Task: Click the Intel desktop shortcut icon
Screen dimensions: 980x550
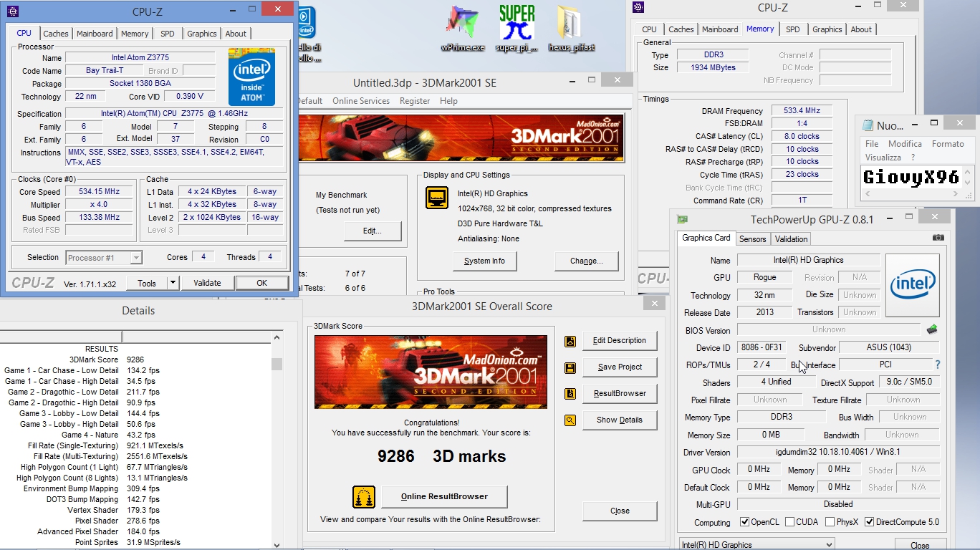Action: click(306, 21)
